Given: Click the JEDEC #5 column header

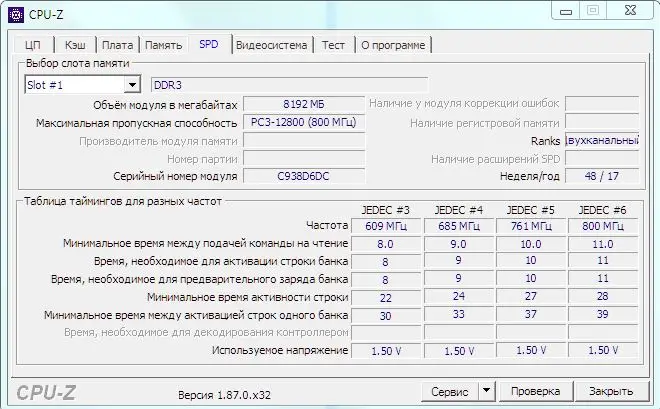Looking at the screenshot, I should point(531,210).
